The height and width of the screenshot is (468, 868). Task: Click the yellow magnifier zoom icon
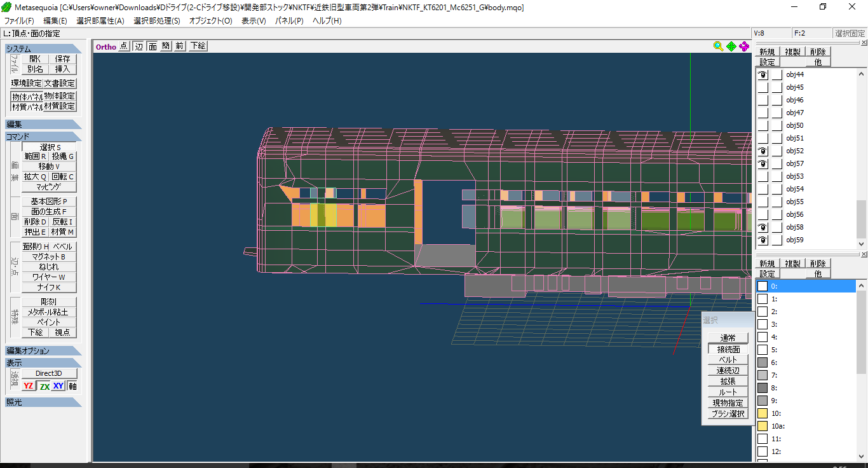[x=718, y=46]
